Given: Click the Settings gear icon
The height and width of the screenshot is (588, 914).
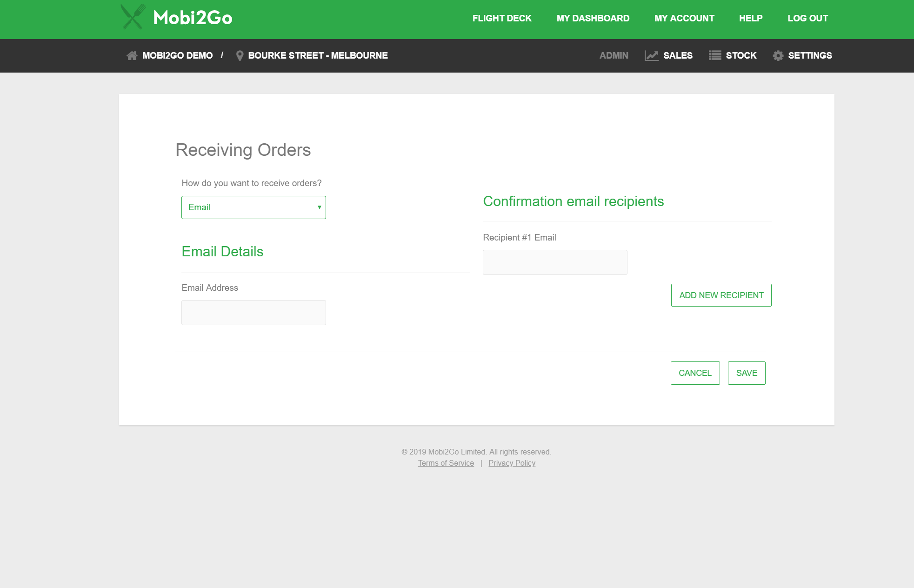Looking at the screenshot, I should 778,56.
